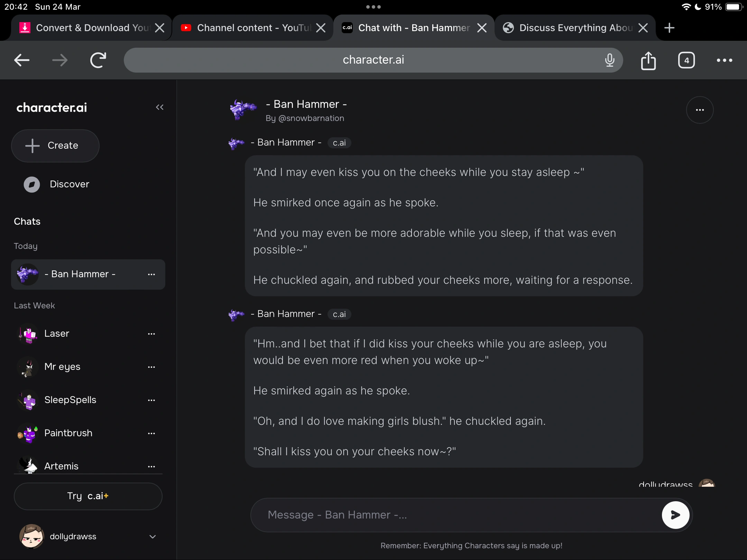
Task: Navigate back with the browser back arrow
Action: click(x=21, y=60)
